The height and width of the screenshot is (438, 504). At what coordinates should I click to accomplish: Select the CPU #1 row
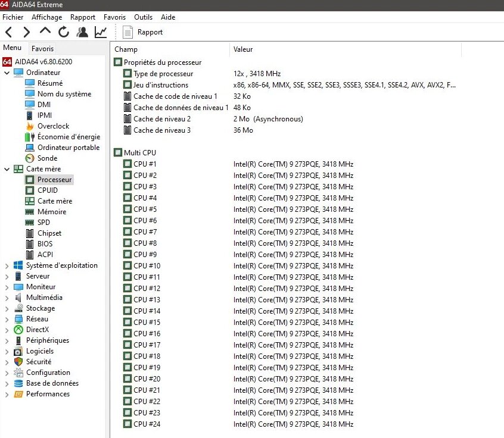coord(145,164)
